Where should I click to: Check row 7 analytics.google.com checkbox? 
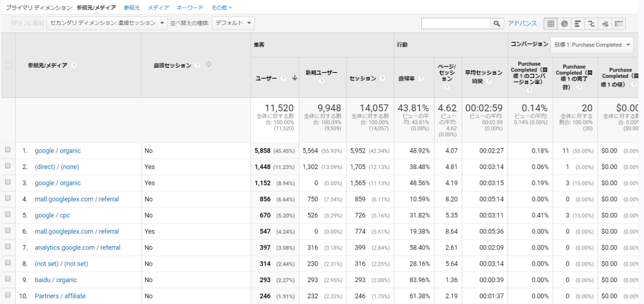(x=8, y=247)
